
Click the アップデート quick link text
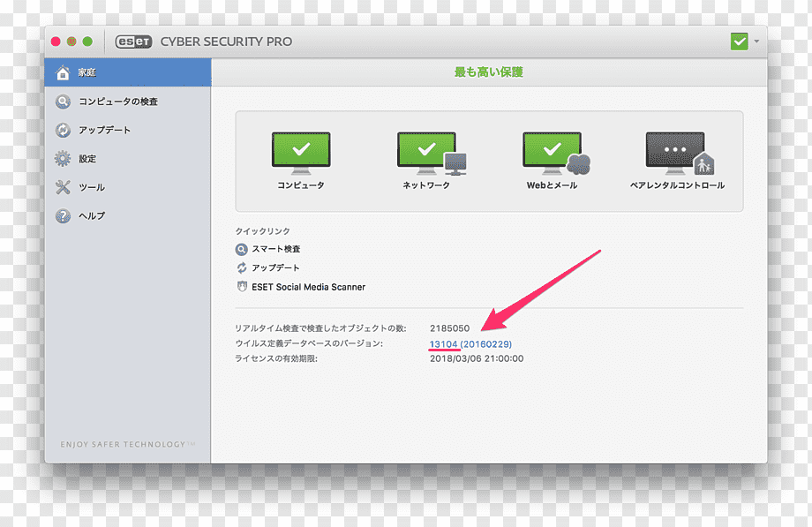point(275,267)
